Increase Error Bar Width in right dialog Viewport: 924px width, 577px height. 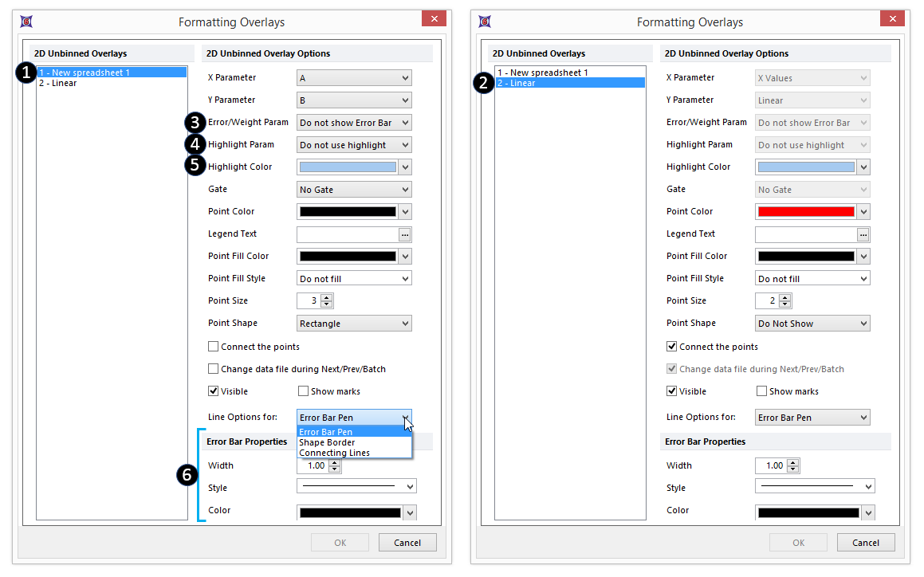click(792, 462)
